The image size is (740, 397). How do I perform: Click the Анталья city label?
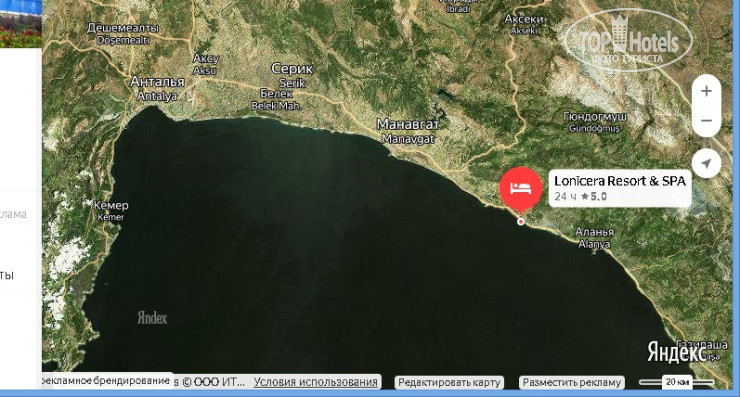(x=157, y=82)
